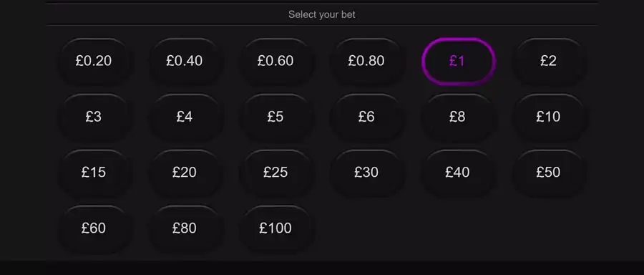The image size is (644, 275).
Task: Set bet to £10
Action: pos(548,117)
